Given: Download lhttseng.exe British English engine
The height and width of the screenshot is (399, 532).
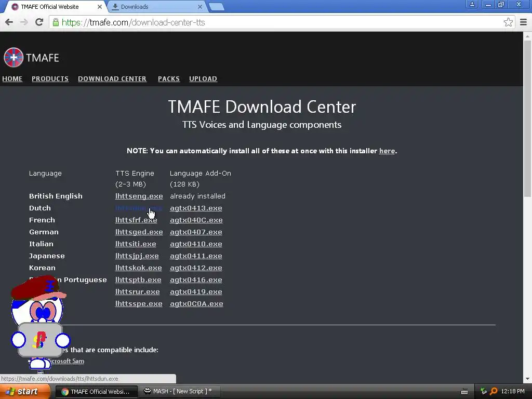Looking at the screenshot, I should click(x=139, y=196).
